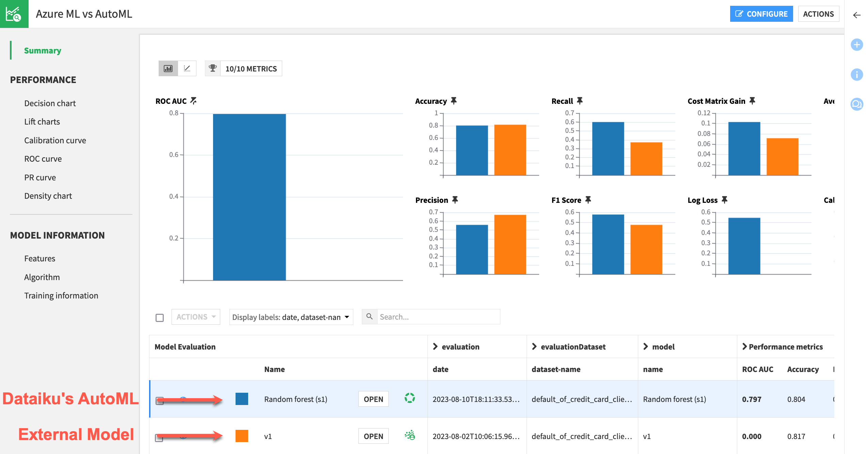Click the date column header

[x=440, y=369]
